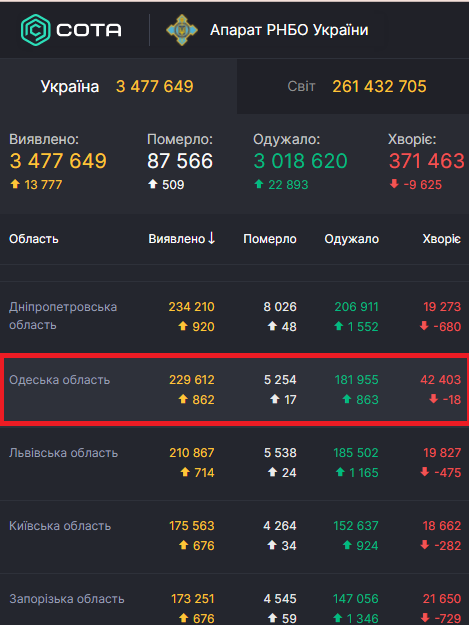The image size is (469, 625).
Task: Click Одеська detected value 229 612
Action: coord(192,380)
